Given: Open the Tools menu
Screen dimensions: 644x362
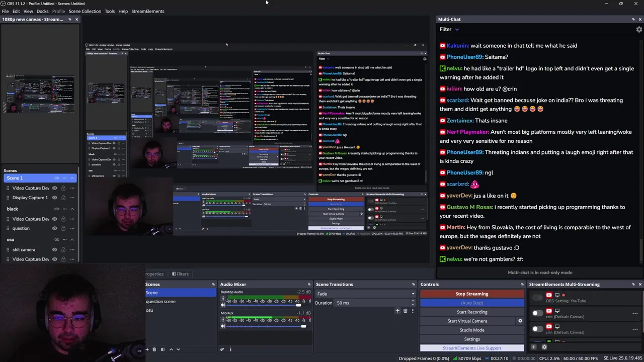Looking at the screenshot, I should [109, 11].
